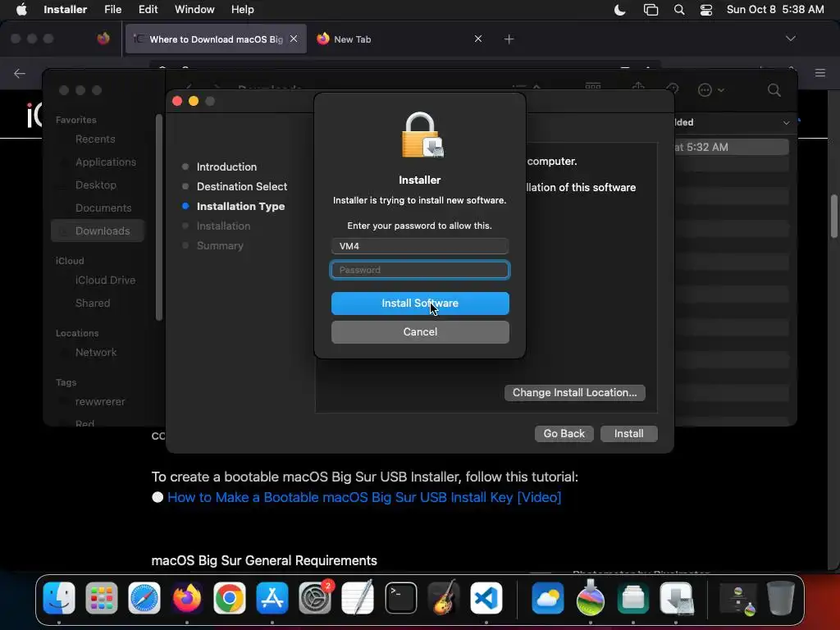
Task: Click Install Software button in password dialog
Action: click(420, 304)
